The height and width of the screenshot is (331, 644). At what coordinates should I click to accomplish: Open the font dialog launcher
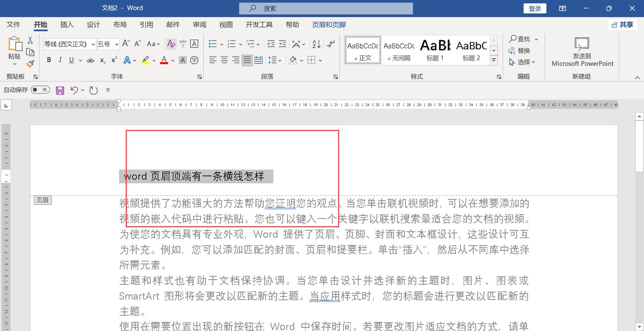click(x=200, y=77)
